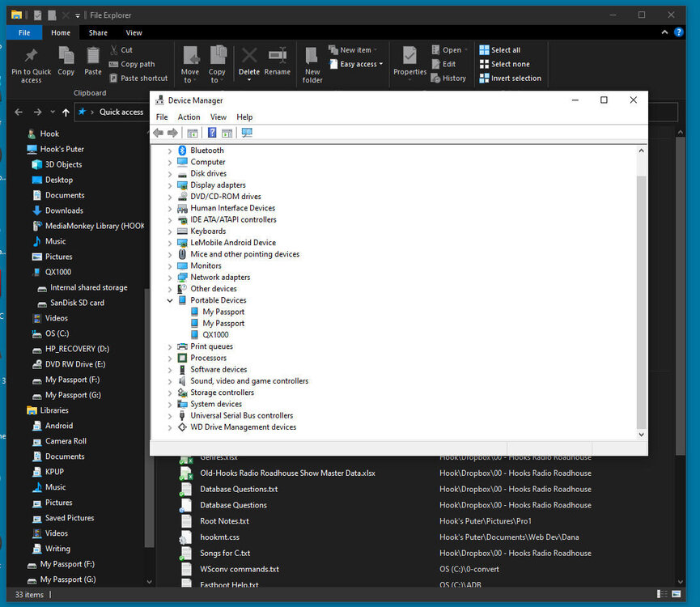Viewport: 700px width, 607px height.
Task: Click the Pin to Quick access icon
Action: [x=31, y=57]
